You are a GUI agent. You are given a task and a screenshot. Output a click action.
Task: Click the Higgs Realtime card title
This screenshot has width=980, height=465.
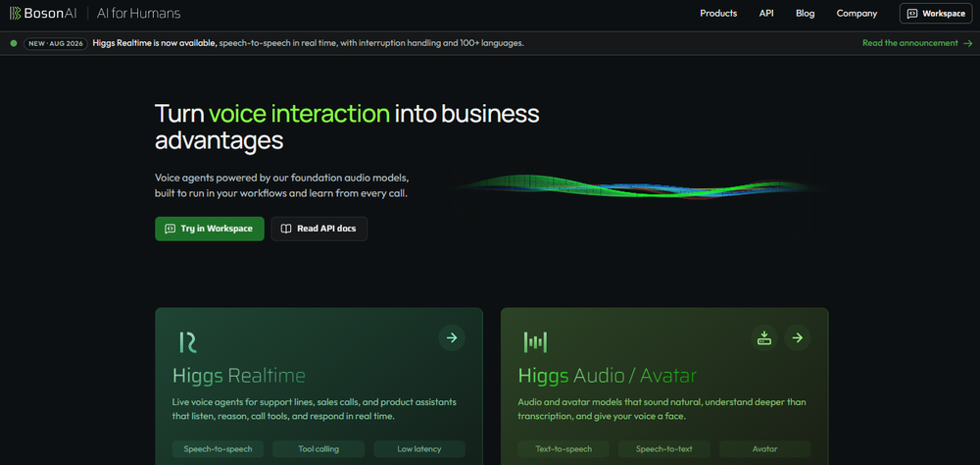click(x=239, y=376)
